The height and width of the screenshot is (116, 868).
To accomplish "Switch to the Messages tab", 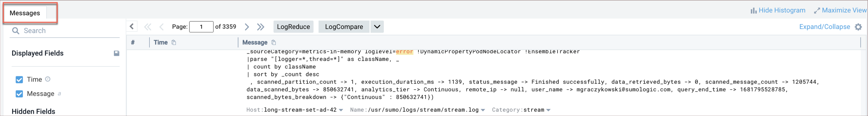I will pos(25,13).
